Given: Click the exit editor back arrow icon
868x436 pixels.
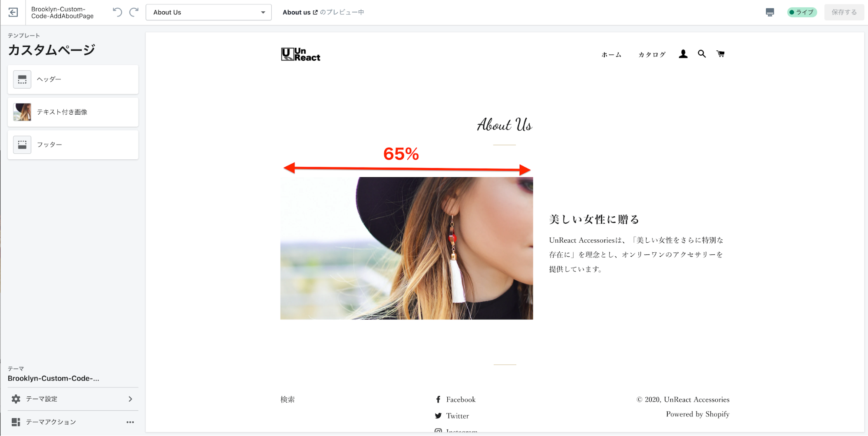Looking at the screenshot, I should click(x=13, y=12).
